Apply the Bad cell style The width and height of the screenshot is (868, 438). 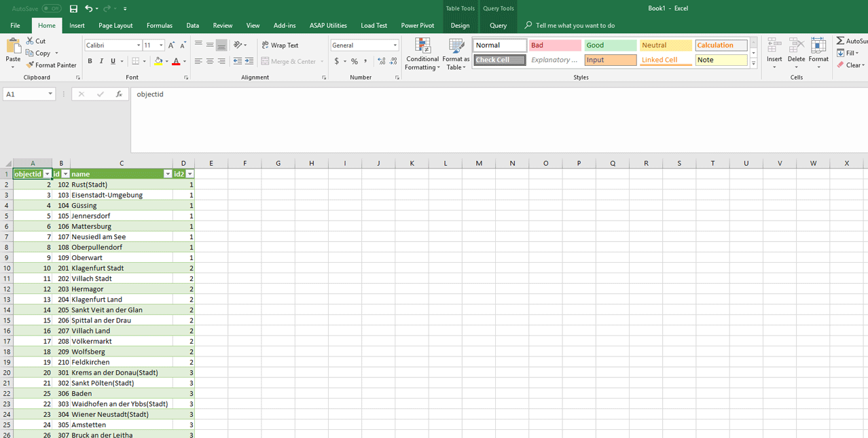tap(555, 45)
